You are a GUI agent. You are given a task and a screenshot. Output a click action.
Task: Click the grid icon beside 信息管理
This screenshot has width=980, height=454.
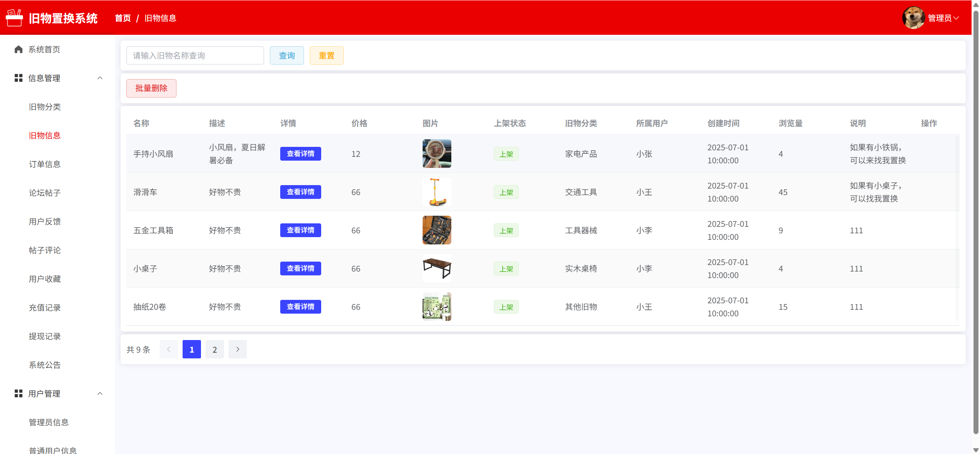pos(18,78)
